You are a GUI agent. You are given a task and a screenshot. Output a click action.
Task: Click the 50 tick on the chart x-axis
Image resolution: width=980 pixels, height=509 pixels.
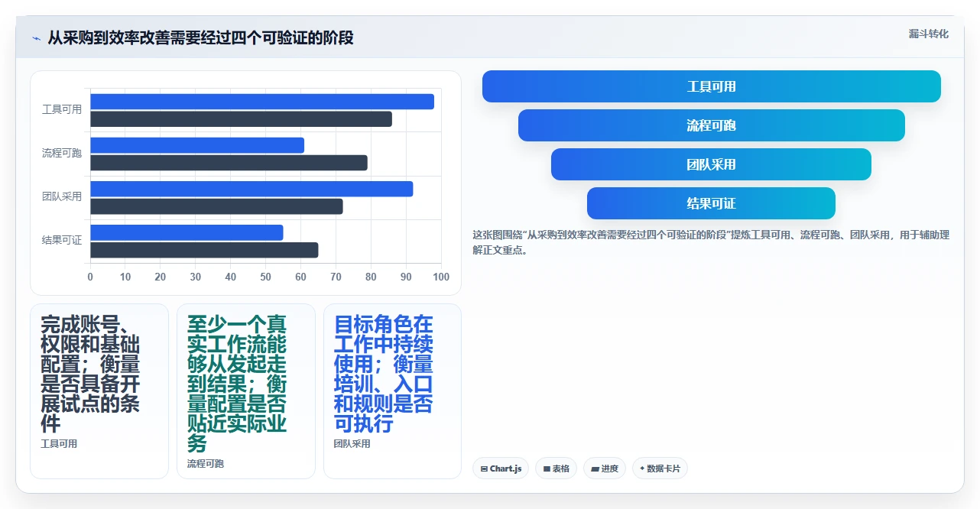coord(266,277)
